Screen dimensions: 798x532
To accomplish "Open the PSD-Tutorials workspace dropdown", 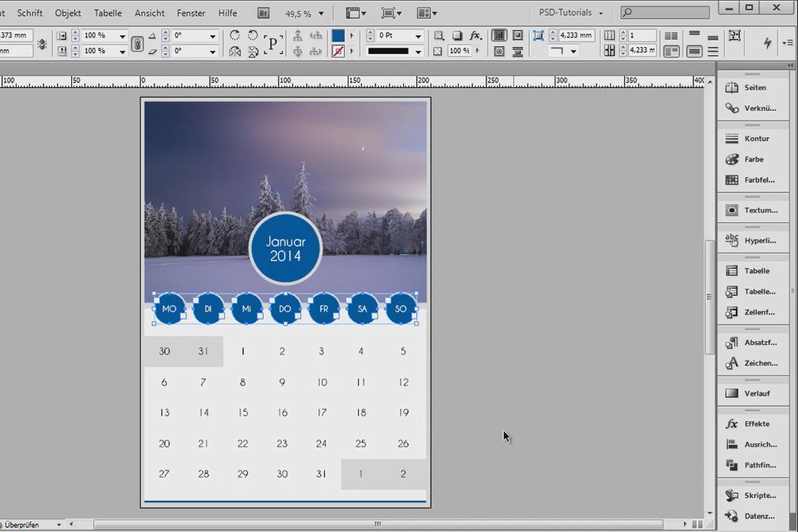I will click(571, 13).
